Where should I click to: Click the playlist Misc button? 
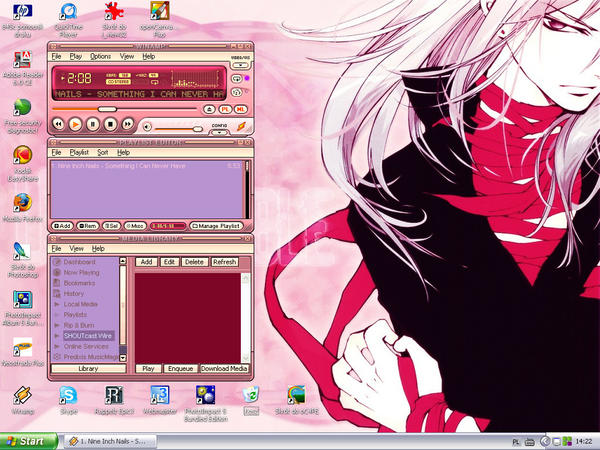(135, 226)
